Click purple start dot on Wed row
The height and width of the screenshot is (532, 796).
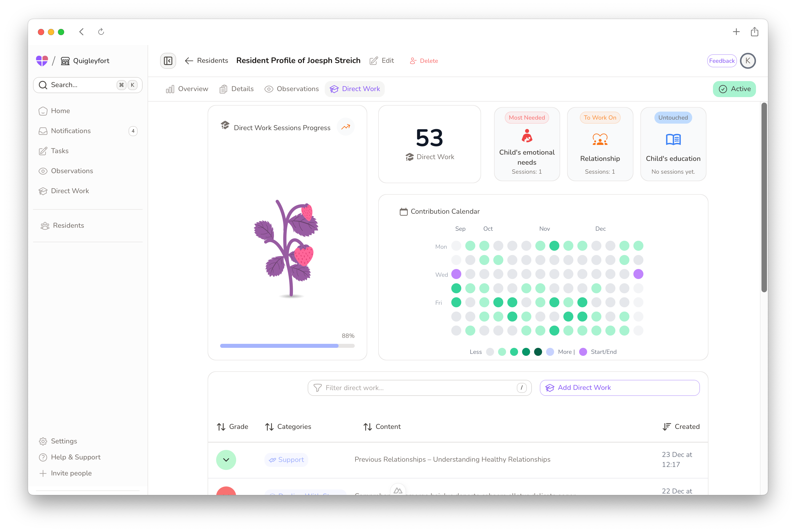456,274
